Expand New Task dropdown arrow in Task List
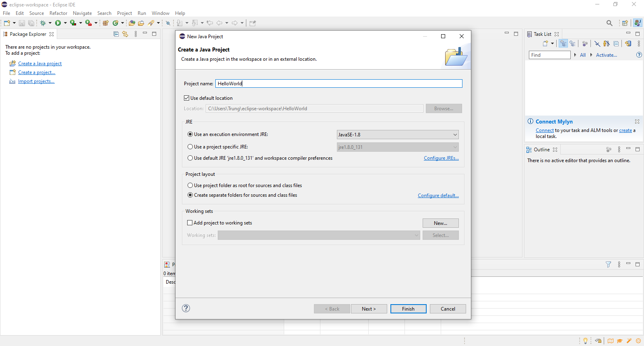 (x=552, y=43)
